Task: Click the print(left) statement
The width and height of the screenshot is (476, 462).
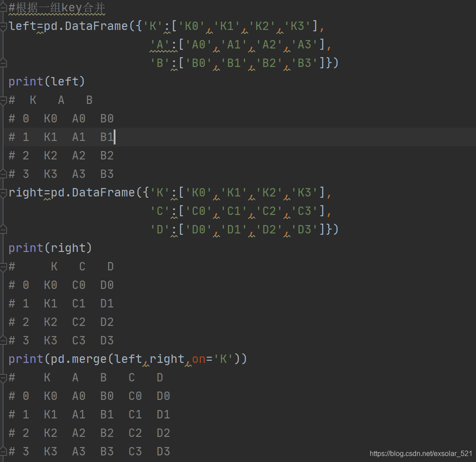Action: point(47,81)
